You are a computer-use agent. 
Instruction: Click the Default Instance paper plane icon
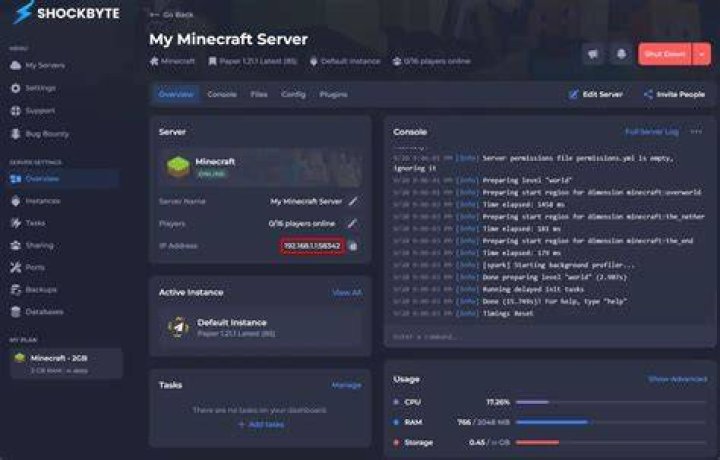click(178, 327)
